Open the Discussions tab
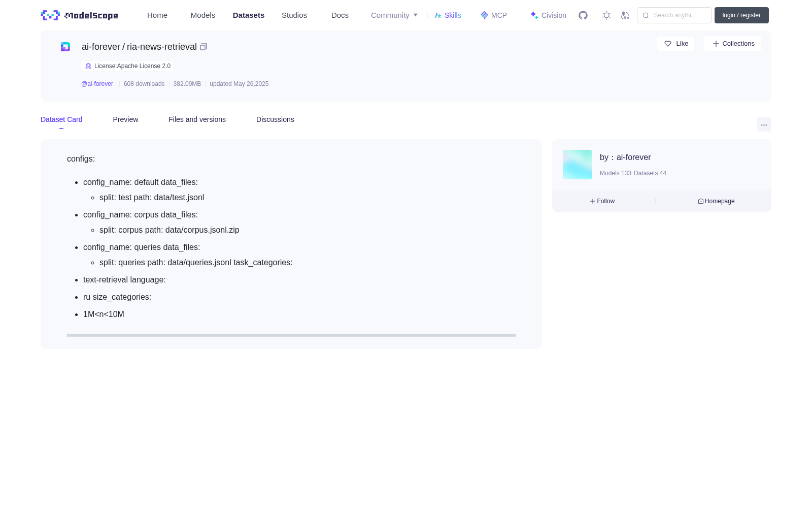This screenshot has height=508, width=812. click(x=275, y=119)
